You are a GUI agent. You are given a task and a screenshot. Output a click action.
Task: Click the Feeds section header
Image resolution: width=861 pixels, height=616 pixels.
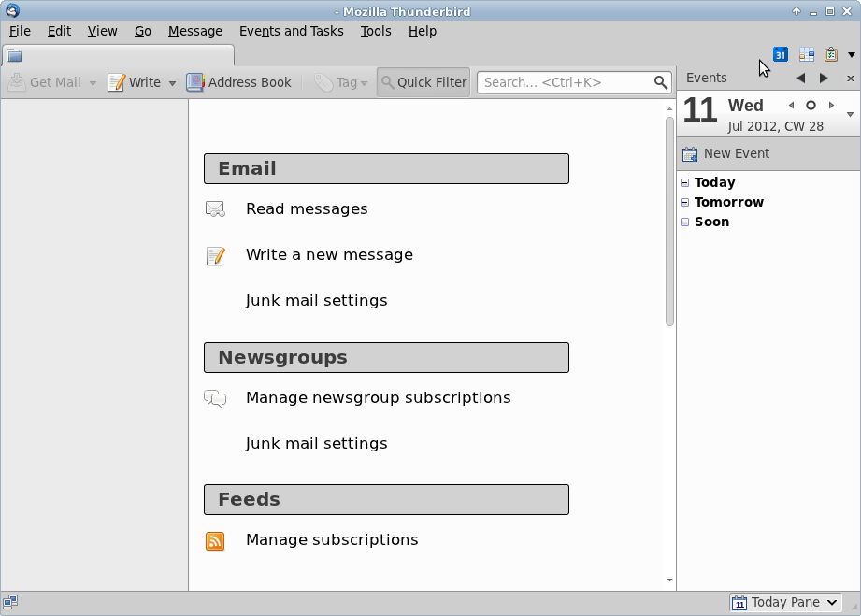[x=387, y=499]
